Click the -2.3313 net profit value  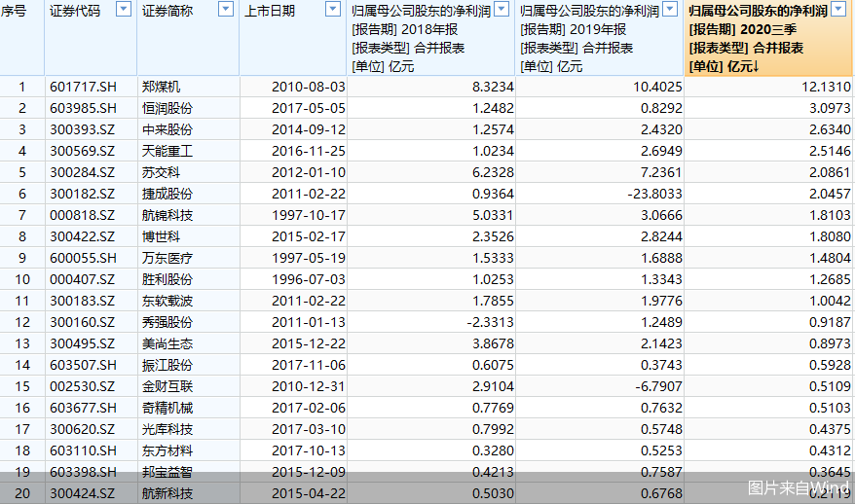(490, 322)
